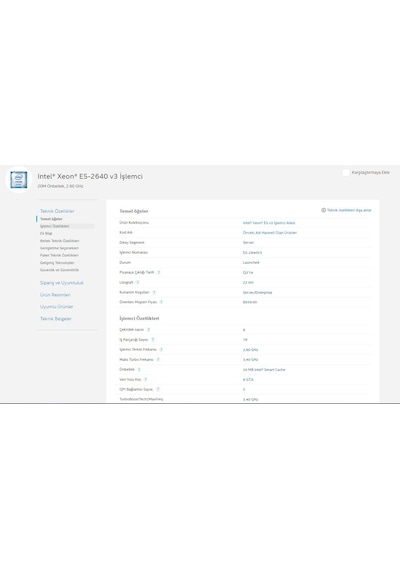400x570 pixels.
Task: Click the 2,60 GHz base frequency value
Action: (x=250, y=350)
